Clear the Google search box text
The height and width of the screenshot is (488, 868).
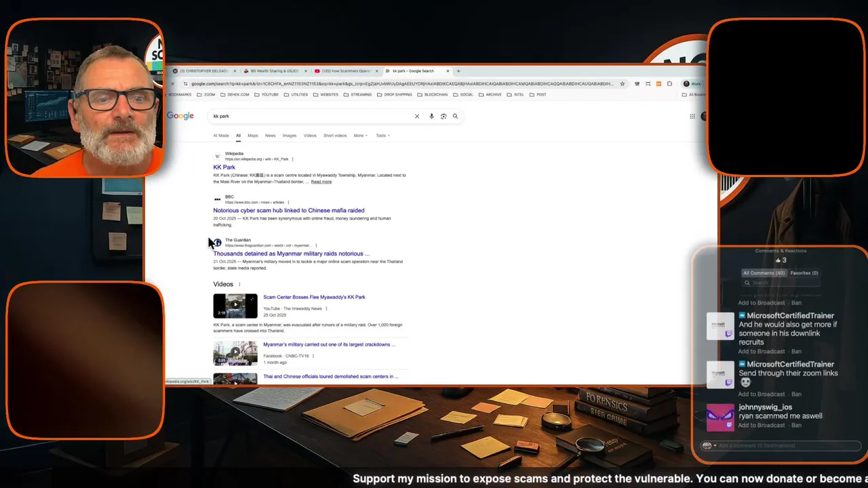pos(417,116)
